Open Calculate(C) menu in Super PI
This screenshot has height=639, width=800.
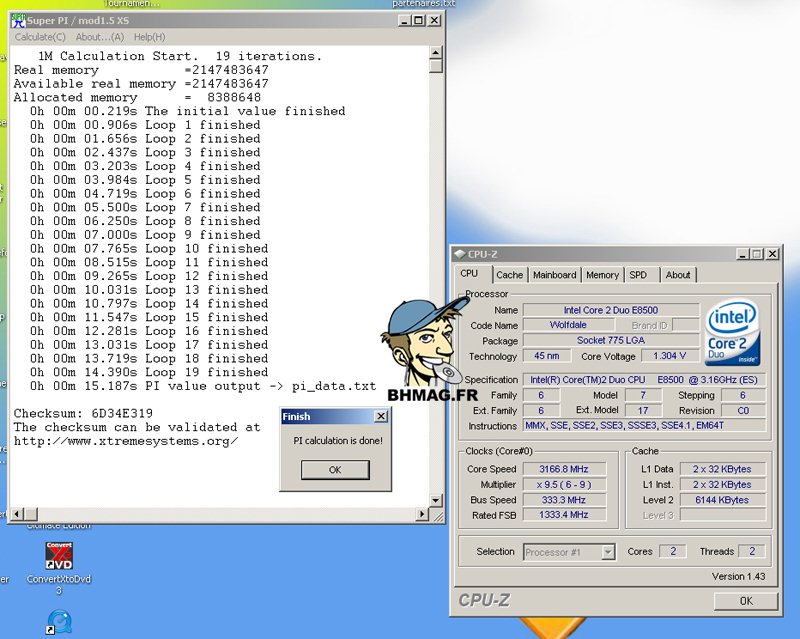click(40, 37)
